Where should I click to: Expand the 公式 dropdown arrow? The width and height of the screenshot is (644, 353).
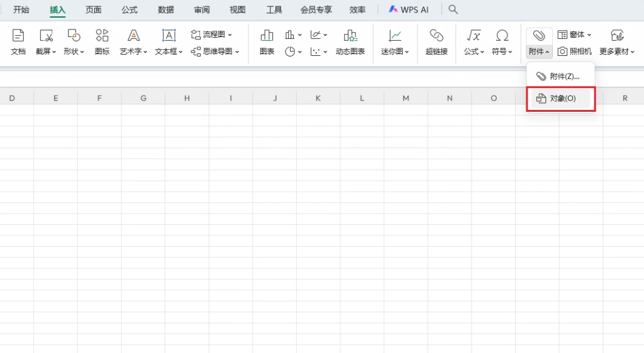point(482,52)
